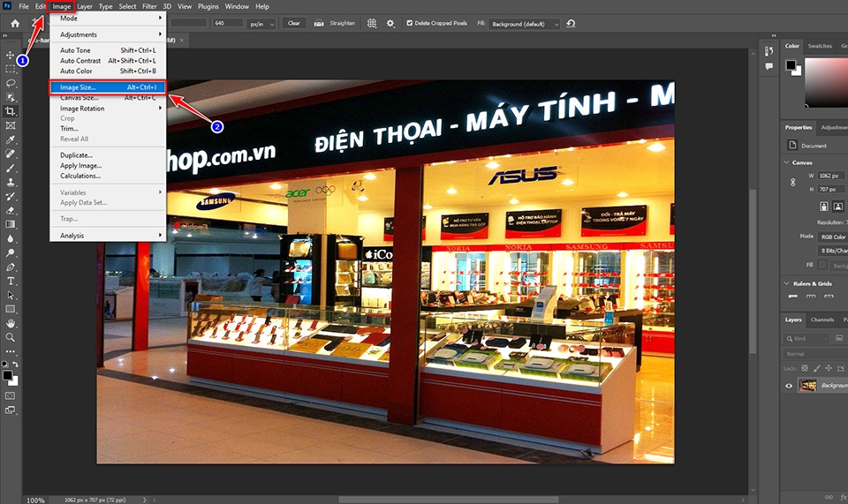Toggle lock transparent pixels

805,368
